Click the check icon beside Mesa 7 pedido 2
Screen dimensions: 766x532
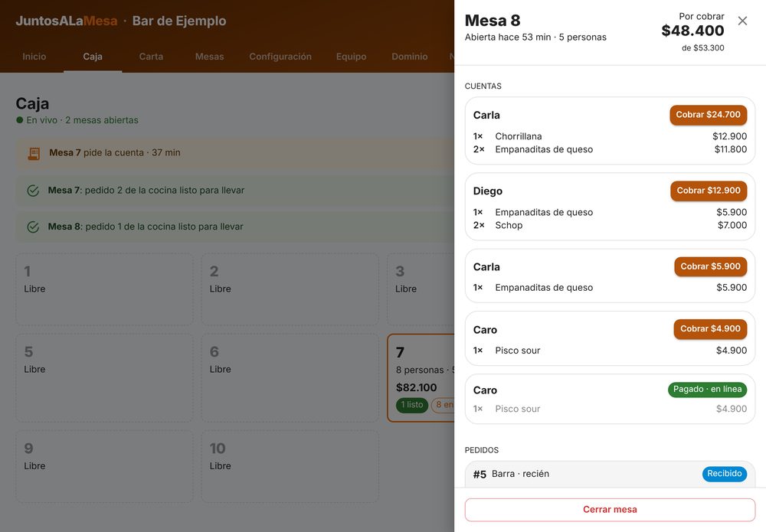[x=33, y=191]
